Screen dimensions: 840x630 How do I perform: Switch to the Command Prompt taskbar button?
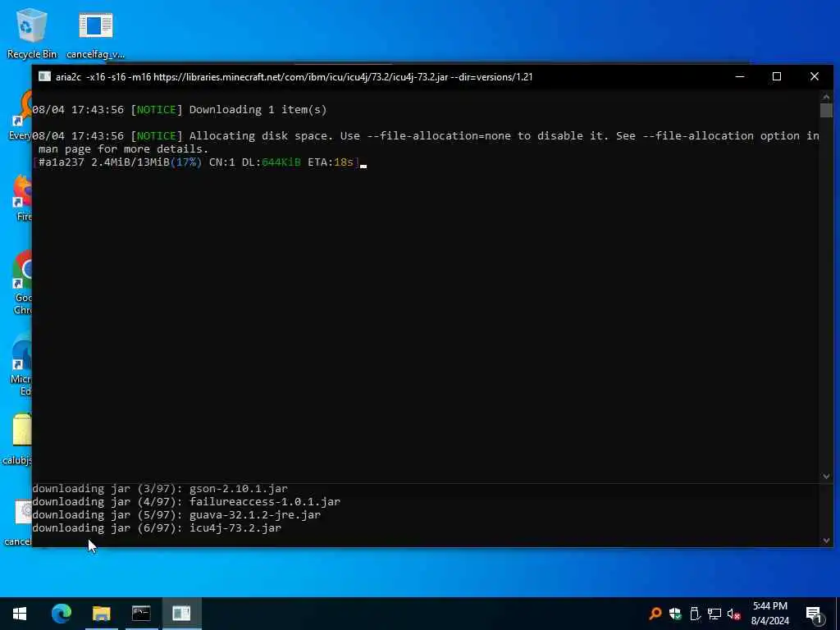point(141,614)
